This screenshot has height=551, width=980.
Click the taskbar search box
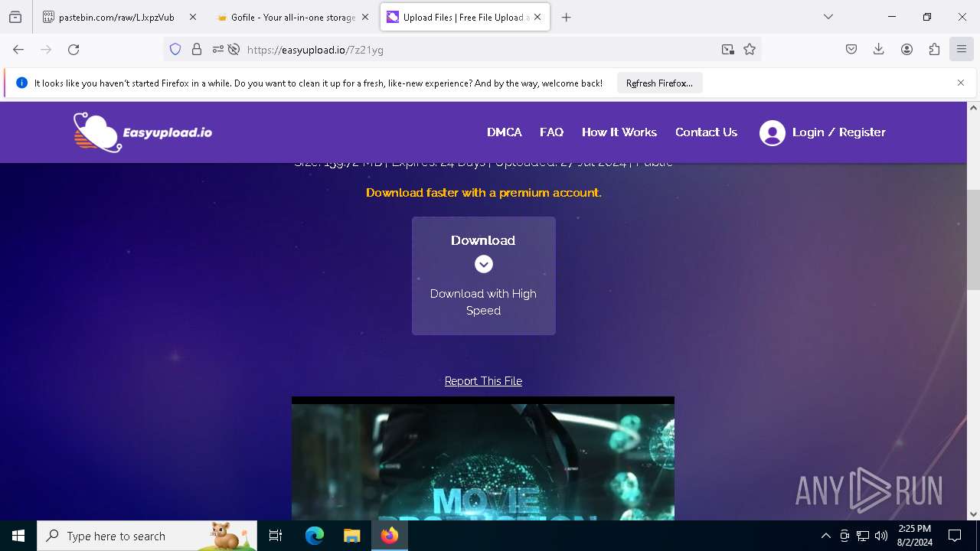[147, 536]
